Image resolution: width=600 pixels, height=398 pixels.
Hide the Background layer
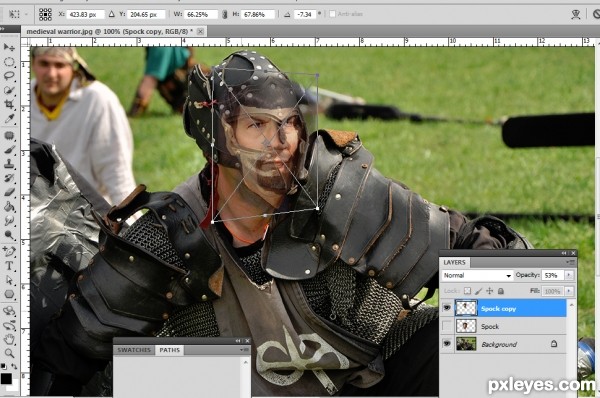pos(447,344)
